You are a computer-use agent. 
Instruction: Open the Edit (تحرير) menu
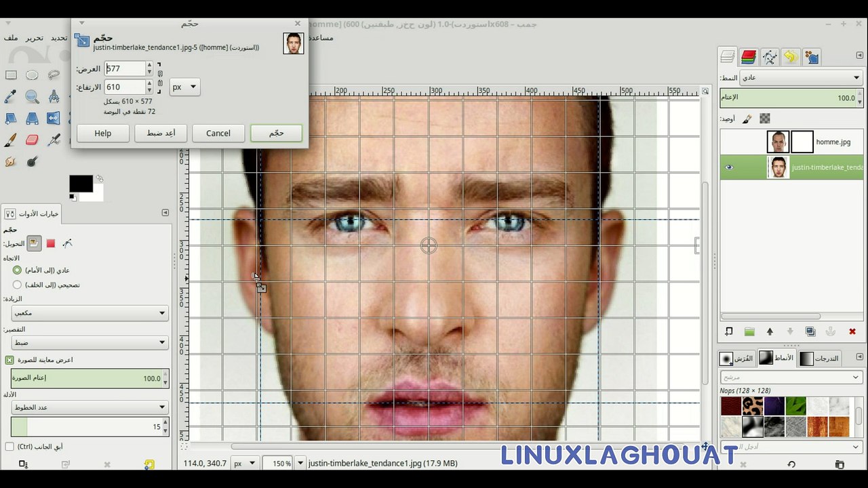click(x=35, y=38)
